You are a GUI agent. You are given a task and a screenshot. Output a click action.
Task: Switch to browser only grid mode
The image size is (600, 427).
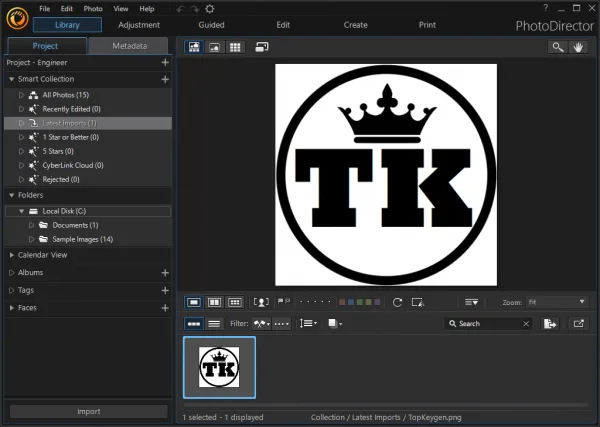point(235,47)
